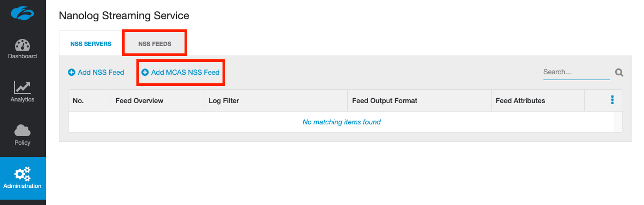
Task: Click plus icon beside Add MCAS NSS Feed
Action: click(145, 72)
